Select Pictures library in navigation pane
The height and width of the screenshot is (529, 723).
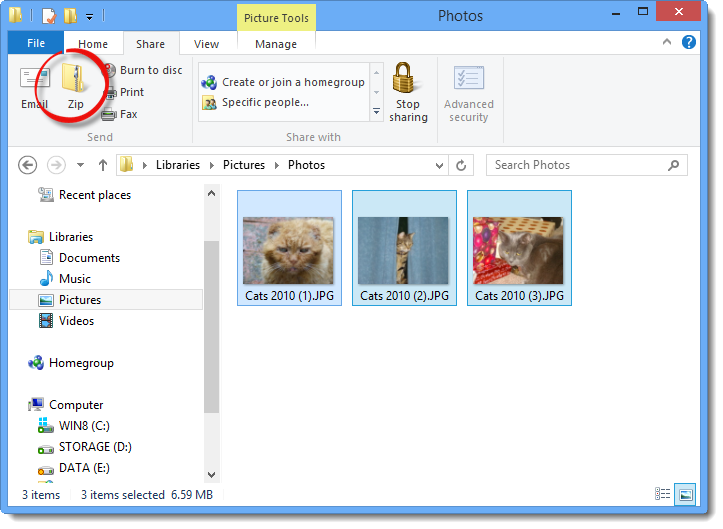point(106,300)
